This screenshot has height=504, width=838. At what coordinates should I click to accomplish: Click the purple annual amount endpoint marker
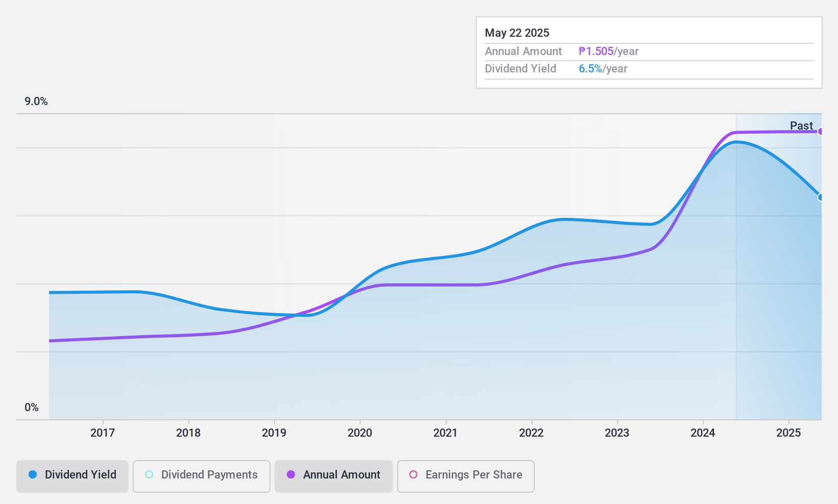(x=820, y=132)
